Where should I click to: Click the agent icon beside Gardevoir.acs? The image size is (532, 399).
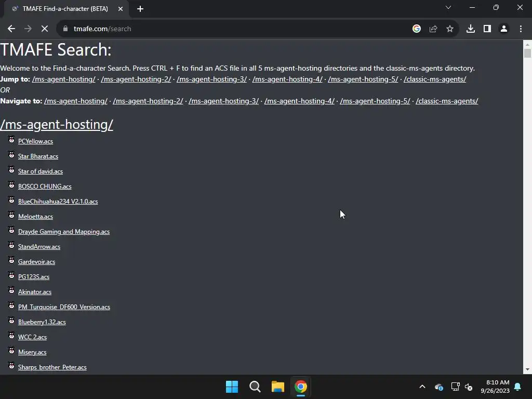(x=11, y=260)
